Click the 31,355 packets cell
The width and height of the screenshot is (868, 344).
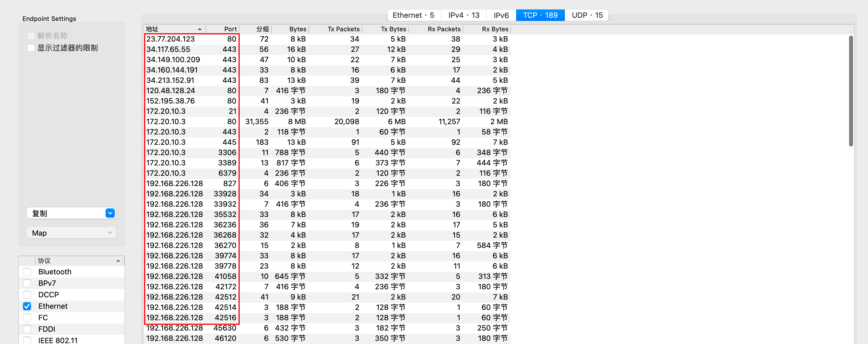coord(257,122)
